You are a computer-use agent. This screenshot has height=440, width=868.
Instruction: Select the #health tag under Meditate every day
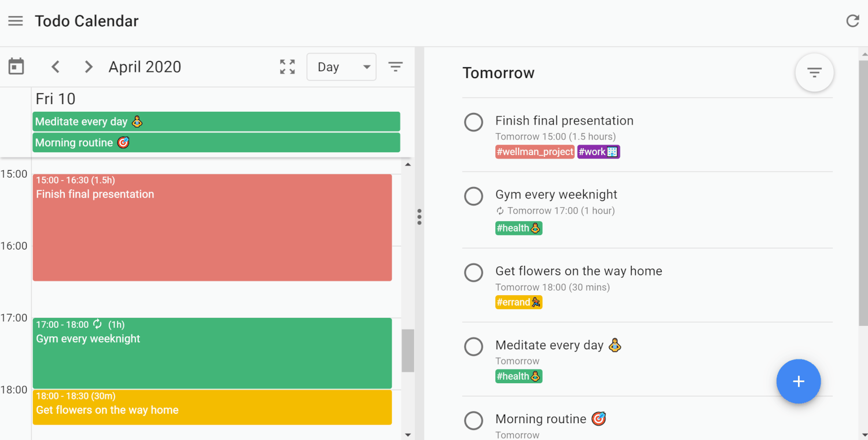[518, 376]
